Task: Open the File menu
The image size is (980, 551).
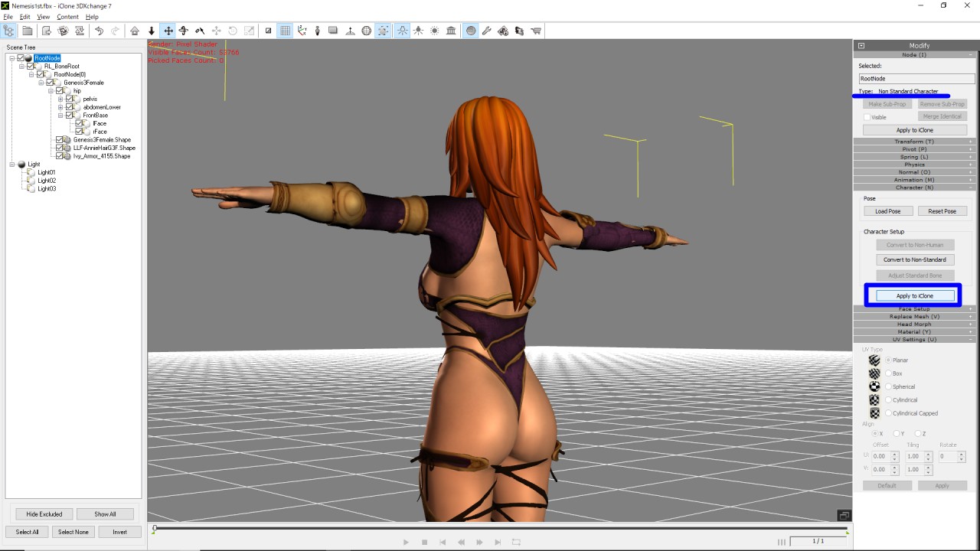Action: coord(8,17)
